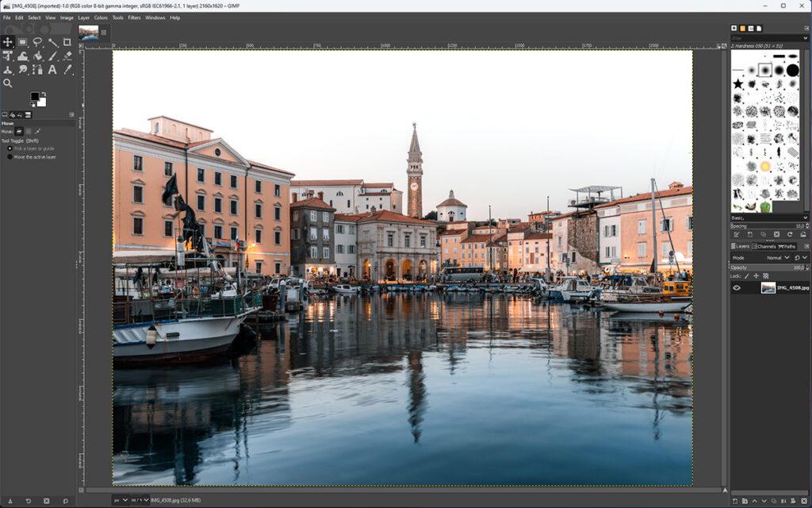Refresh the brushes list

[x=789, y=235]
